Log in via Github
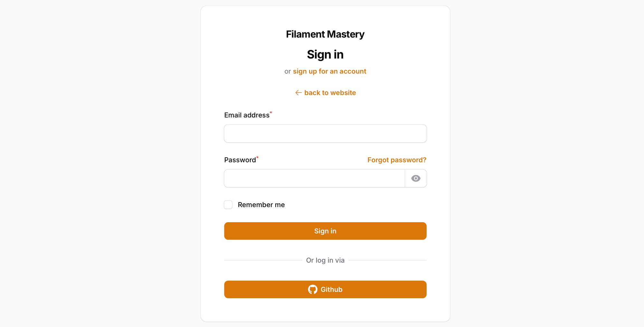This screenshot has width=644, height=327. point(325,289)
